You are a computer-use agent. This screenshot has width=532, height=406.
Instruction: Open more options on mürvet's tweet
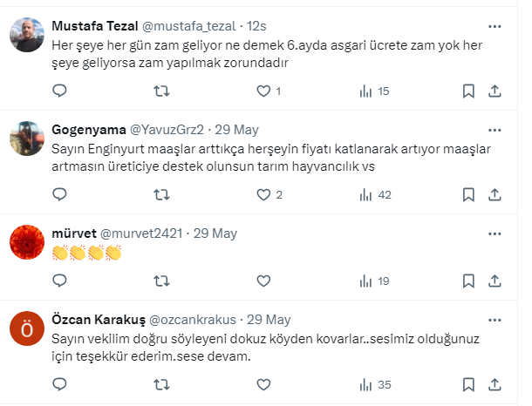point(495,233)
